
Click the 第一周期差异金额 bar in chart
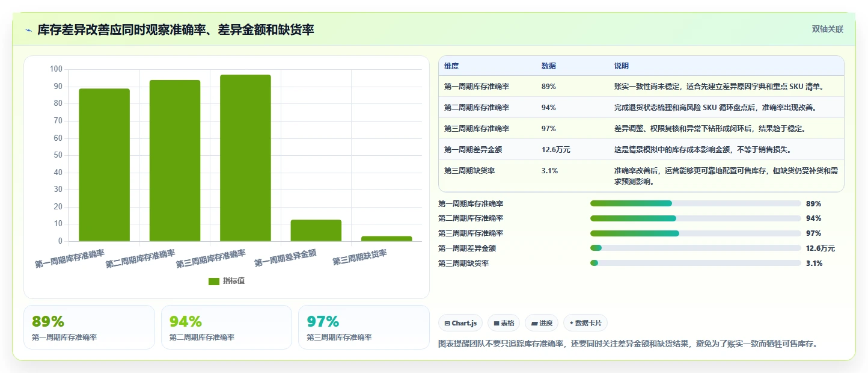coord(316,230)
